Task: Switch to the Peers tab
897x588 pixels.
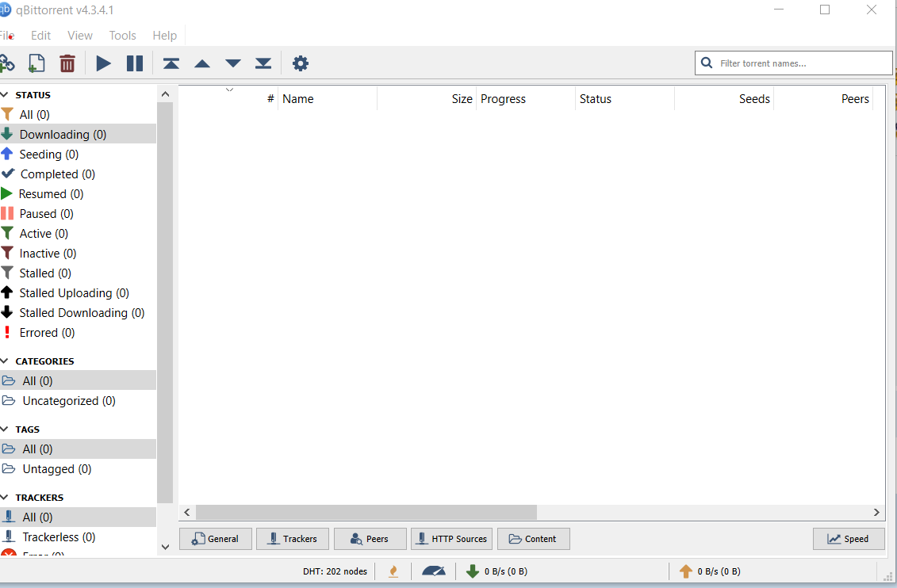Action: coord(370,539)
